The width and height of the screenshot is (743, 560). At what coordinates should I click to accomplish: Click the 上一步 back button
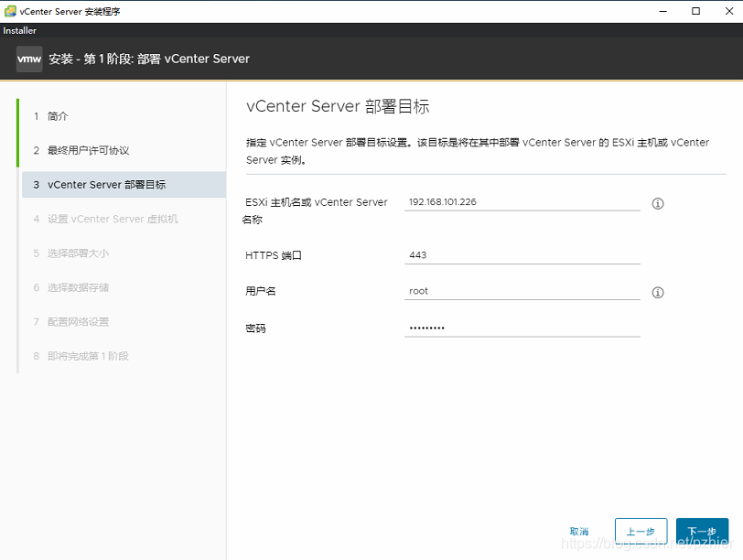pos(641,531)
